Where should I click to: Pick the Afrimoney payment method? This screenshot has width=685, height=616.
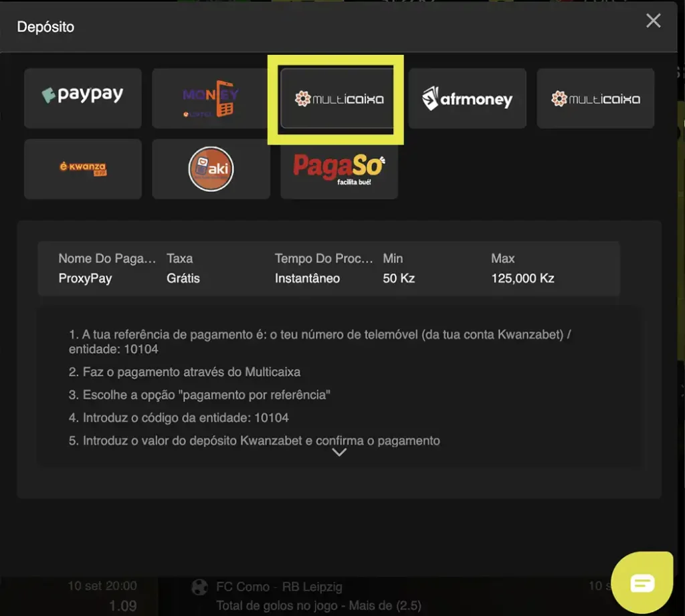(x=467, y=98)
